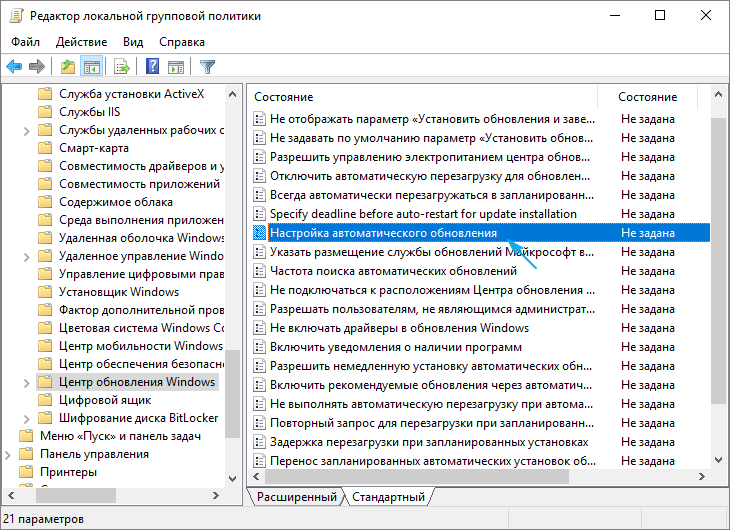Expand the «Шифрование диска BitLocker» node
The image size is (730, 530).
[26, 418]
